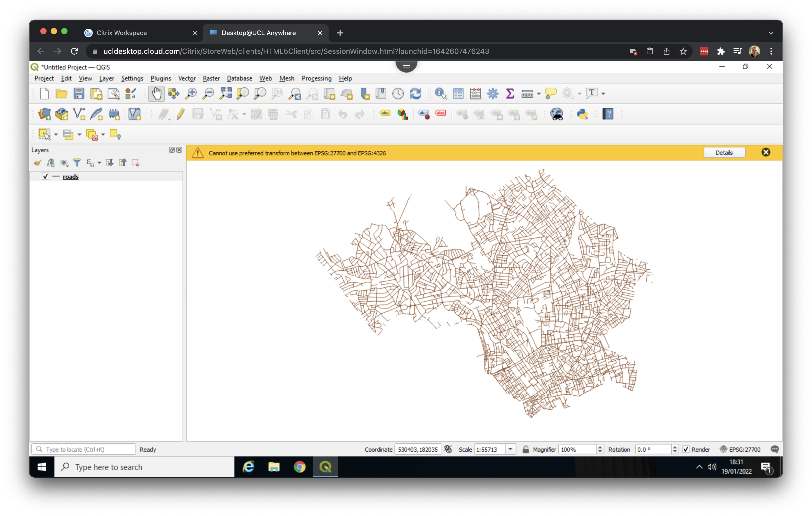Click the Identify Features tool
812x516 pixels.
pyautogui.click(x=440, y=94)
